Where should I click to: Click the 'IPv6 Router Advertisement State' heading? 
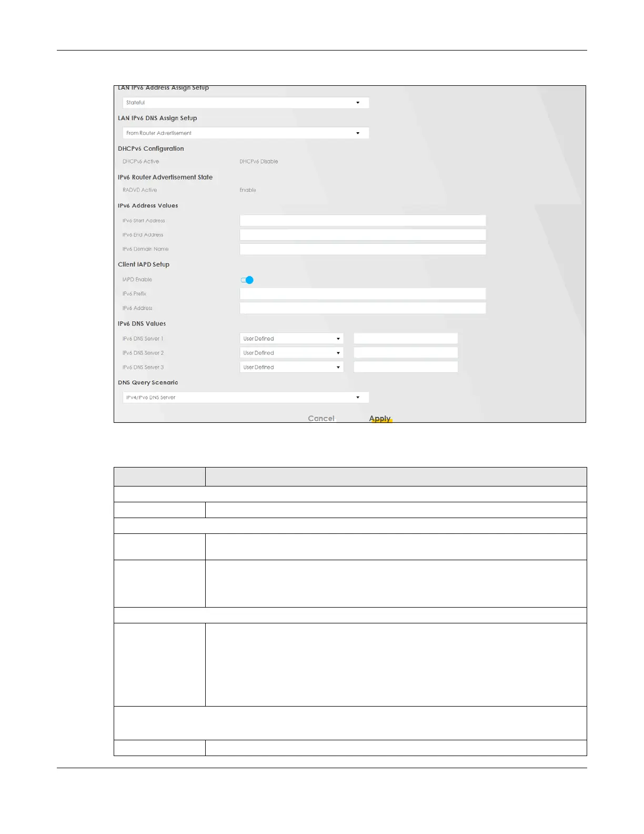click(x=165, y=177)
